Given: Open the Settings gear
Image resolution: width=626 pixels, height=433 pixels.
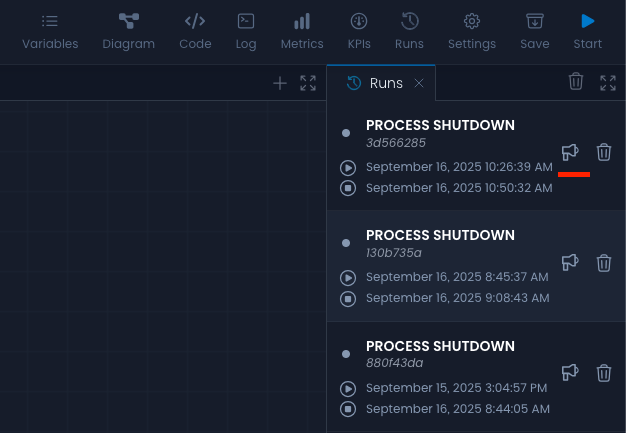Looking at the screenshot, I should [x=472, y=31].
